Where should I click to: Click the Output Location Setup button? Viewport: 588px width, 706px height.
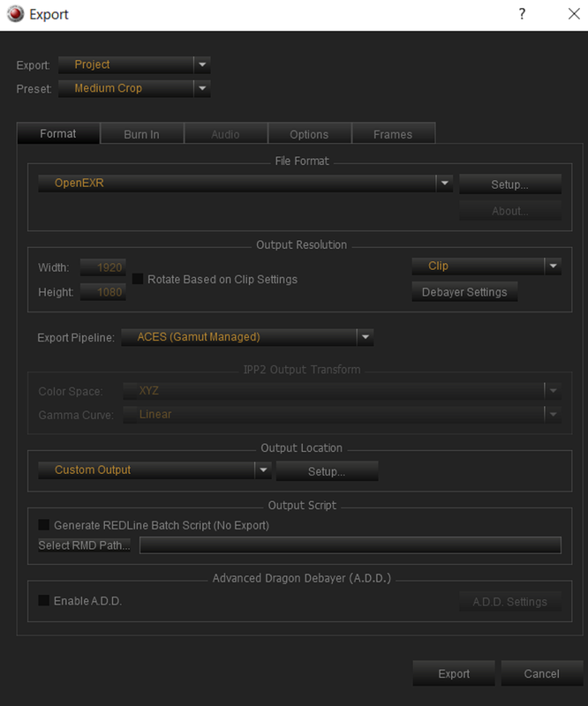tap(327, 471)
